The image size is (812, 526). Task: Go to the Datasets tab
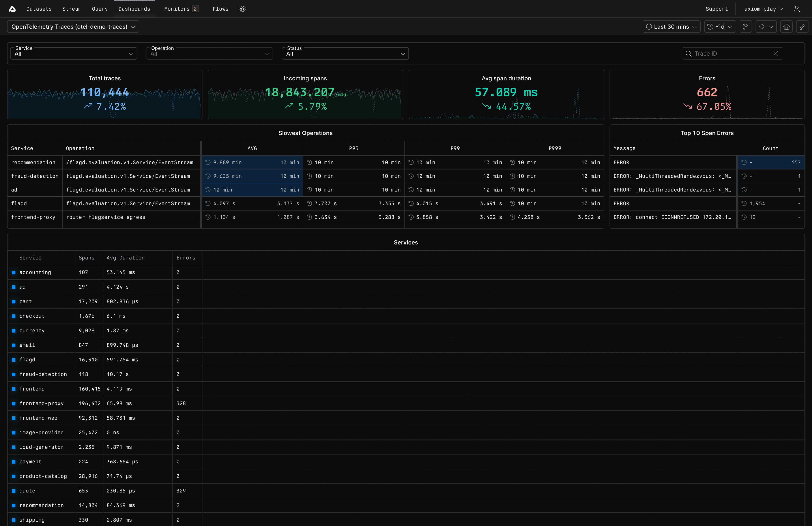(39, 9)
